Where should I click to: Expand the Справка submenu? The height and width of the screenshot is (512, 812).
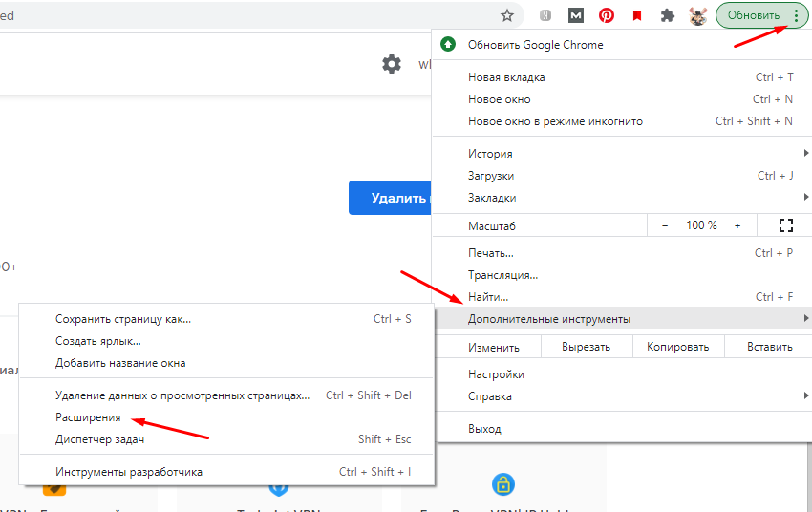coord(622,396)
